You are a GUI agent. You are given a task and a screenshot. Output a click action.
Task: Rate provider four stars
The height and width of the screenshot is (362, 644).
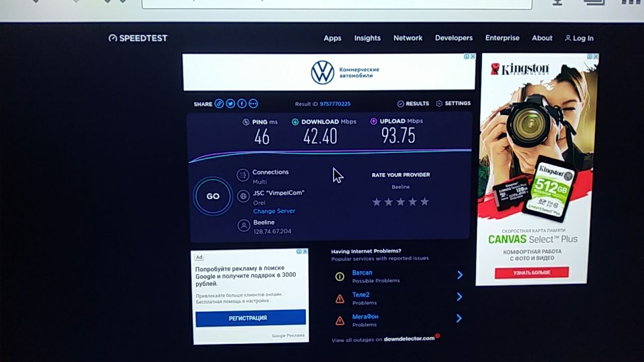click(413, 202)
